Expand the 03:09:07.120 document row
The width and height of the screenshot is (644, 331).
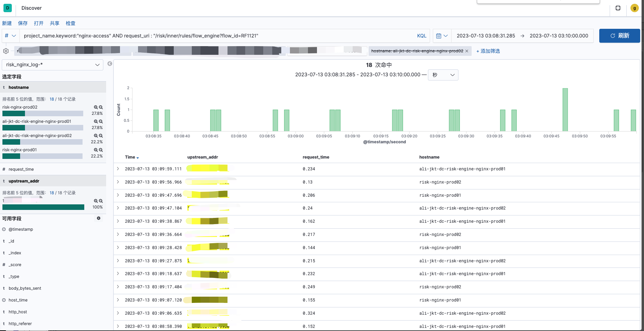(118, 300)
